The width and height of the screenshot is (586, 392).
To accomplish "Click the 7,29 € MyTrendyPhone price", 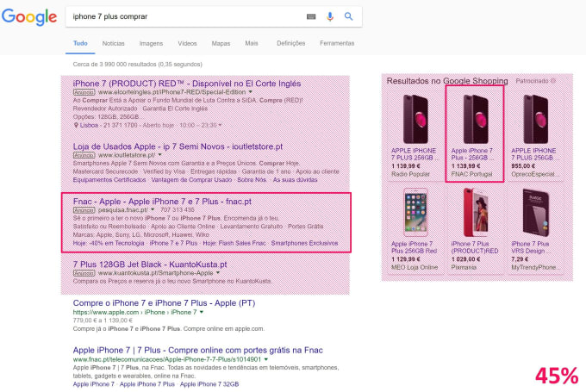I will tap(520, 259).
